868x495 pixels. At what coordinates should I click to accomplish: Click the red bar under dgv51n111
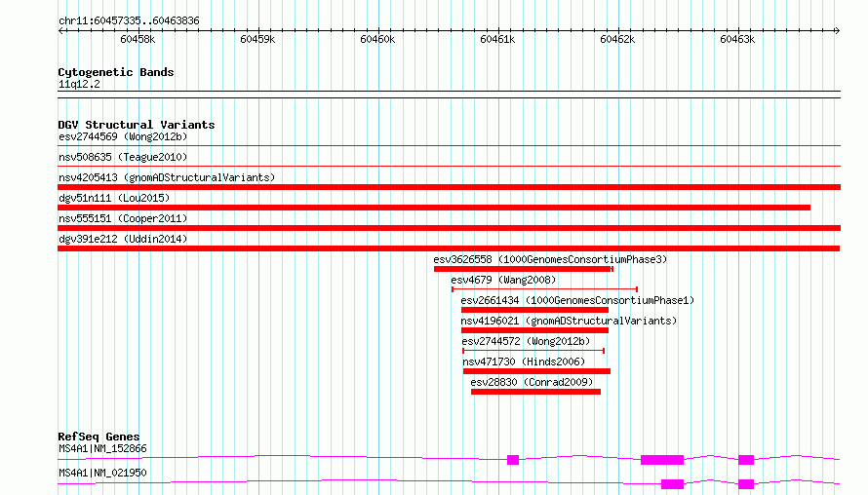click(434, 208)
